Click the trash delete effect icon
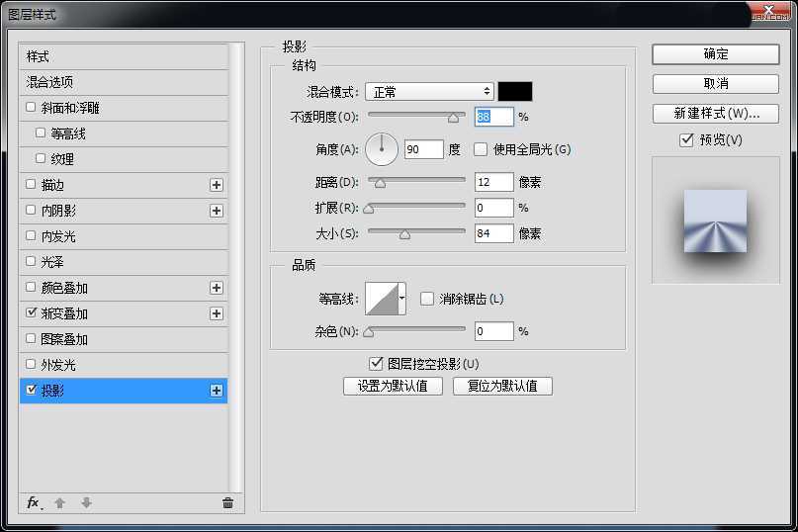 click(x=227, y=502)
